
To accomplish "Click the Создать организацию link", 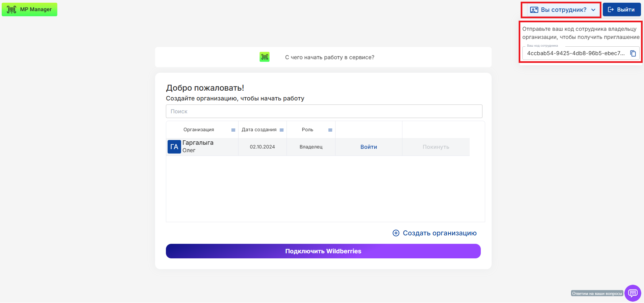I will 439,233.
